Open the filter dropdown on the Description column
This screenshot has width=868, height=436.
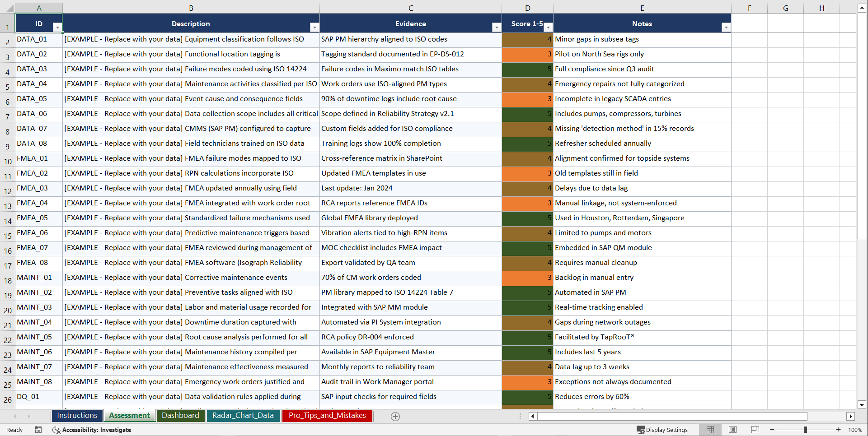(x=314, y=27)
